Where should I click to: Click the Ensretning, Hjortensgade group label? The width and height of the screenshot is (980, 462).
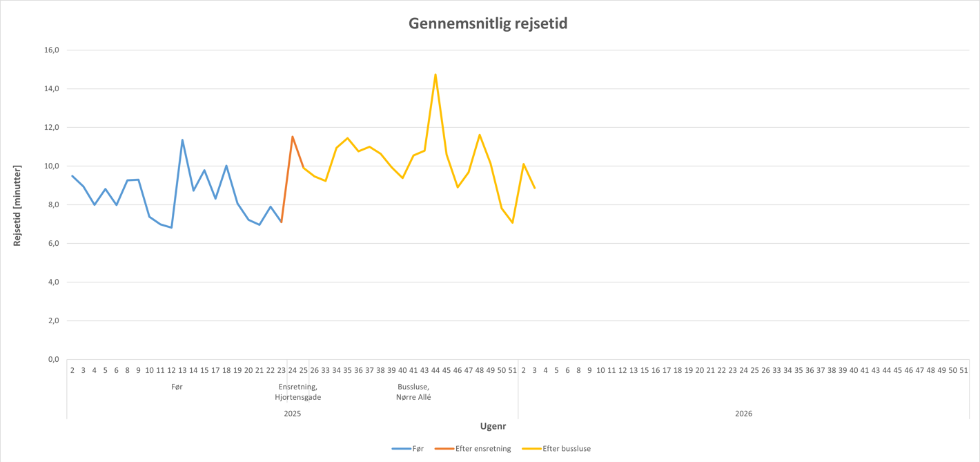[x=298, y=392]
